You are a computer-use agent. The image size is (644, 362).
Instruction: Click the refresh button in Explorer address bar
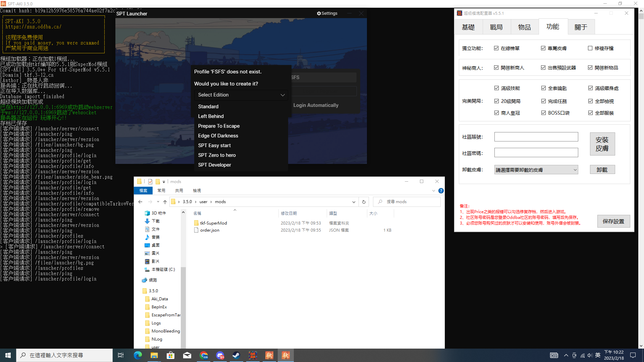[x=364, y=202]
